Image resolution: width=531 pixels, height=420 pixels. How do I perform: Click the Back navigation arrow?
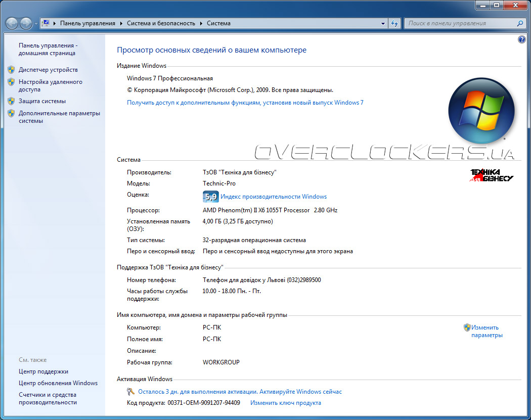point(12,23)
